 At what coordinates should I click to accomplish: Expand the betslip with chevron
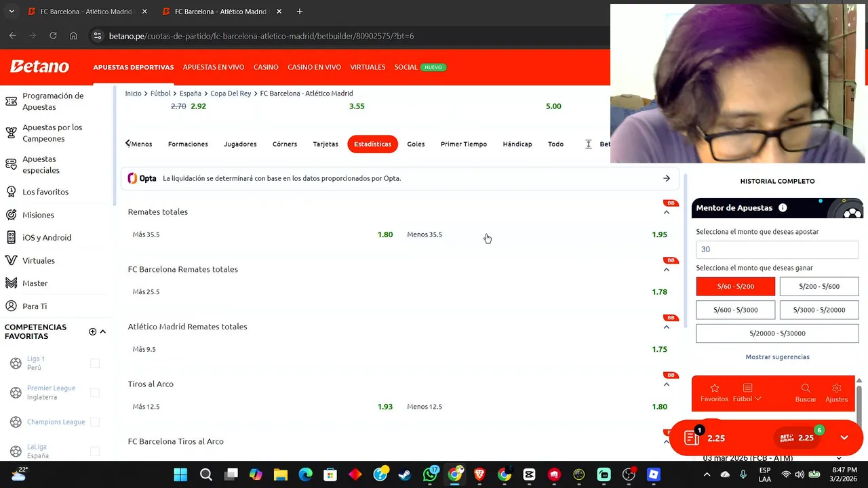tap(844, 437)
